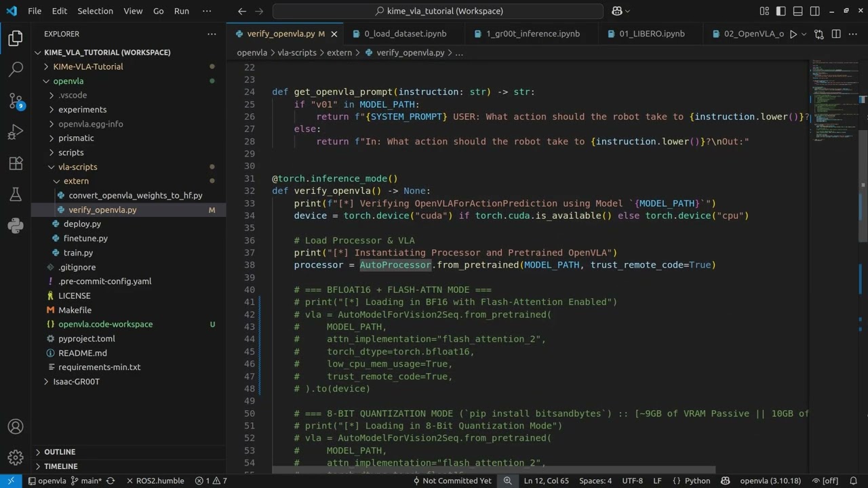This screenshot has width=868, height=488.
Task: Open the Search view in the activity bar
Action: pyautogui.click(x=16, y=69)
